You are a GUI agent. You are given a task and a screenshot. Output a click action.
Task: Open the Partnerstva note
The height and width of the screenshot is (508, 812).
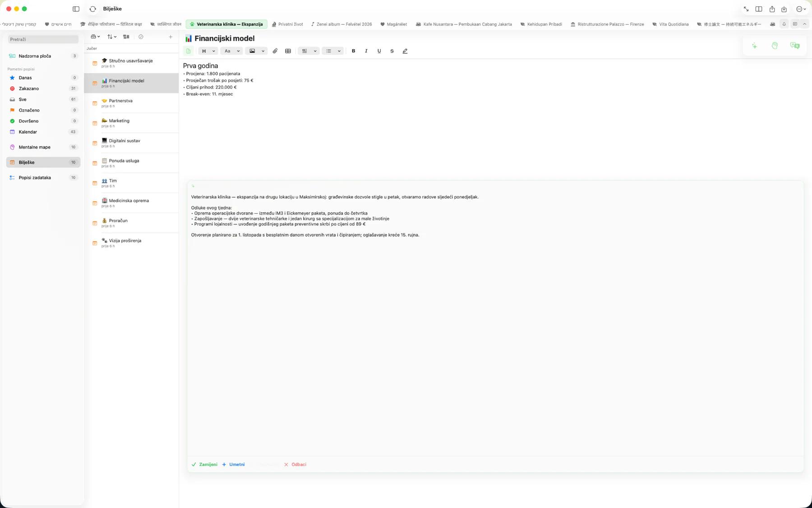point(132,103)
